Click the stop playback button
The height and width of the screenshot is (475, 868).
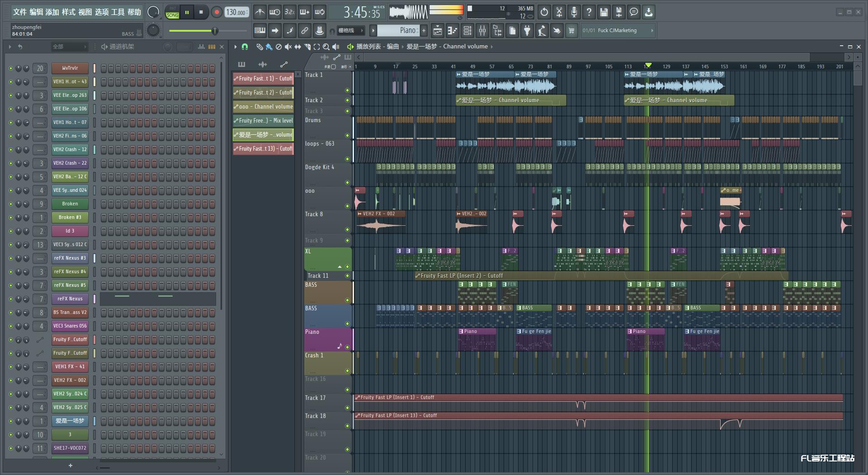[x=201, y=12]
